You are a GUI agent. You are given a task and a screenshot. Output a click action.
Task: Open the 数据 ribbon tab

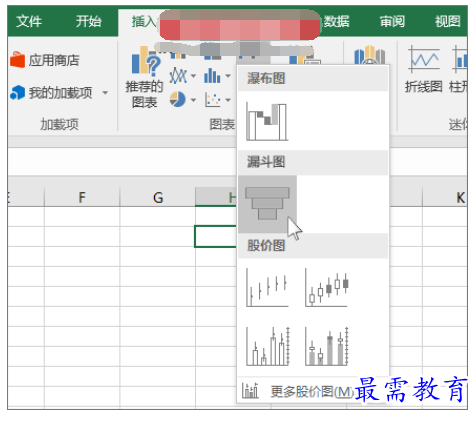pyautogui.click(x=337, y=21)
